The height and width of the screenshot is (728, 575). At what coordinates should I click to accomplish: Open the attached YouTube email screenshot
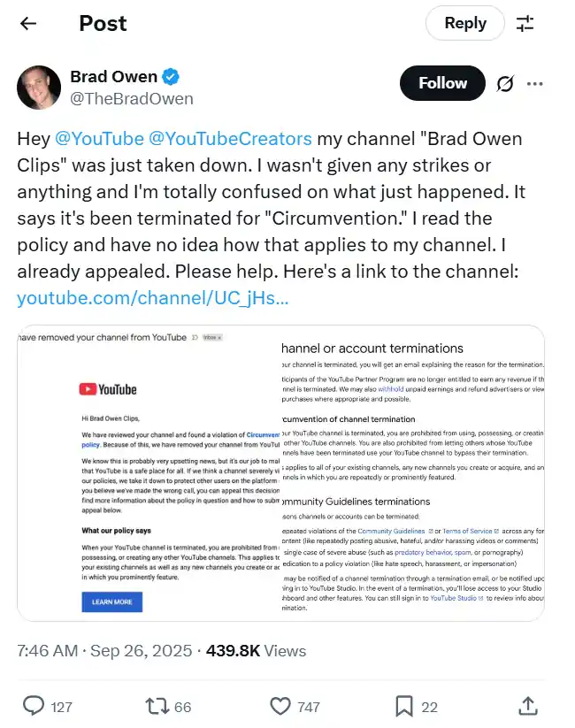coord(280,473)
